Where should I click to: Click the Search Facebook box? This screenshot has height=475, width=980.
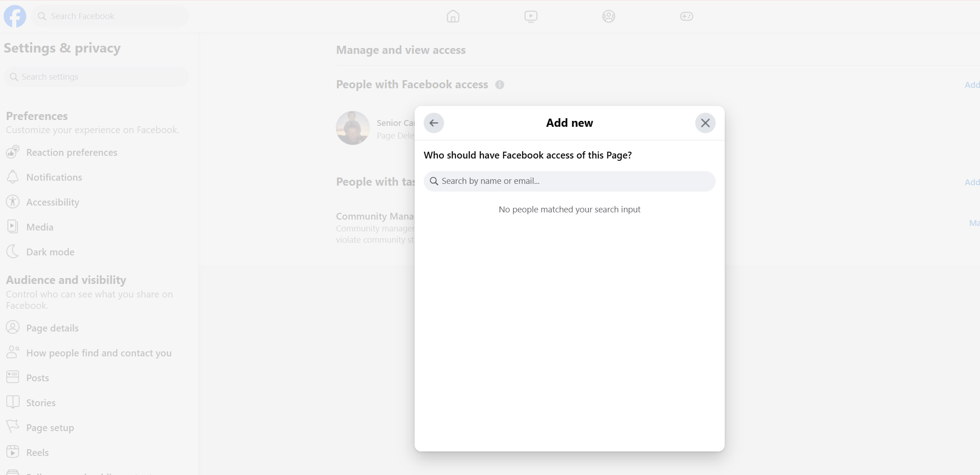[x=110, y=16]
